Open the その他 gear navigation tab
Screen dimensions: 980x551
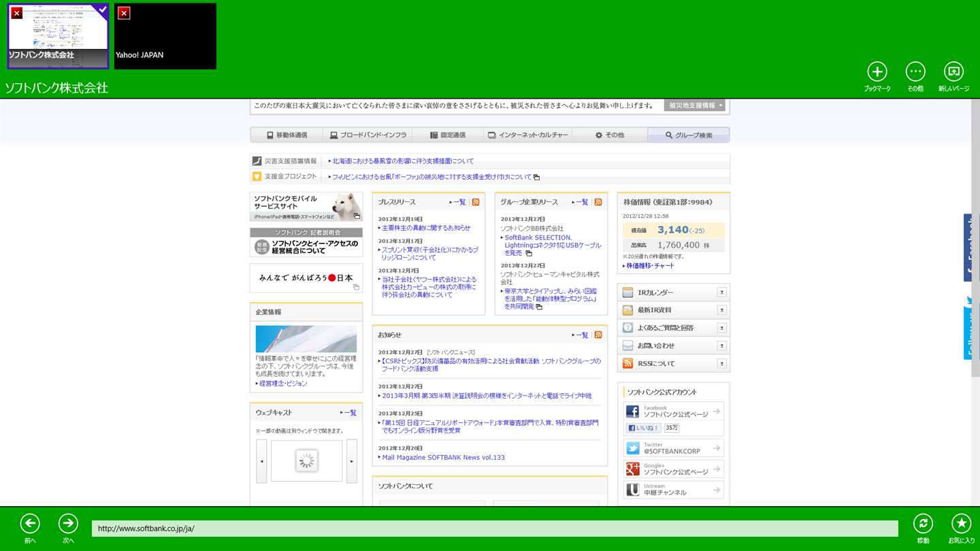[x=609, y=135]
